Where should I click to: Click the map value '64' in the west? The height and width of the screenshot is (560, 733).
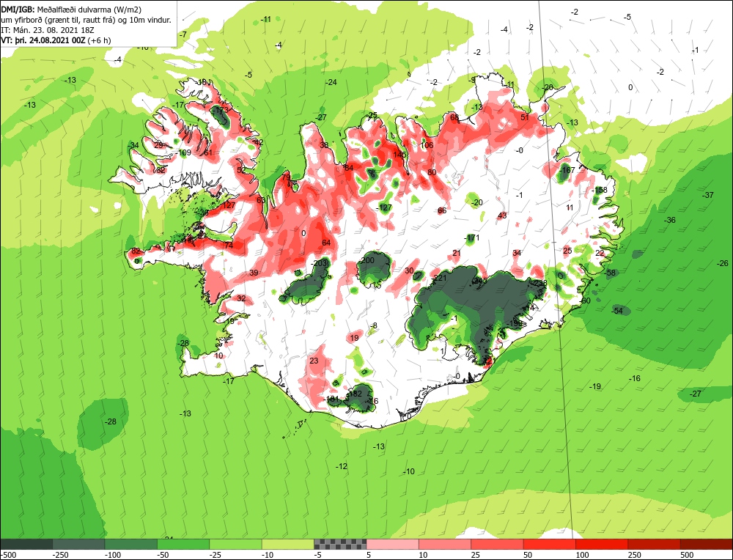pos(326,243)
